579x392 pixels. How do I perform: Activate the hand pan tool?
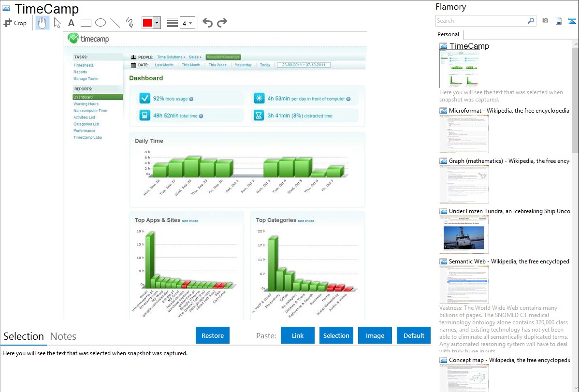pyautogui.click(x=43, y=23)
